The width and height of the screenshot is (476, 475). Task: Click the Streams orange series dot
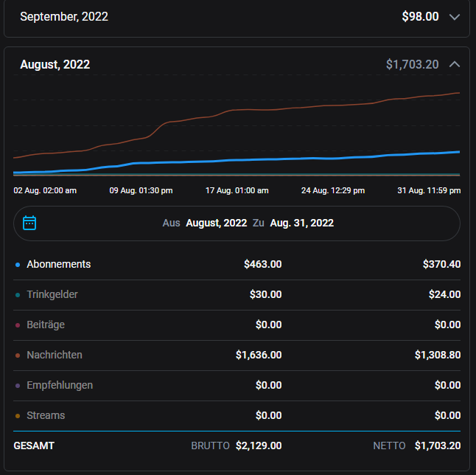(17, 415)
